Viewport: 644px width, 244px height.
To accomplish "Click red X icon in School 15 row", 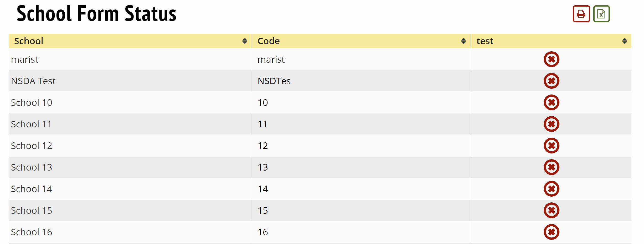I will pyautogui.click(x=551, y=211).
